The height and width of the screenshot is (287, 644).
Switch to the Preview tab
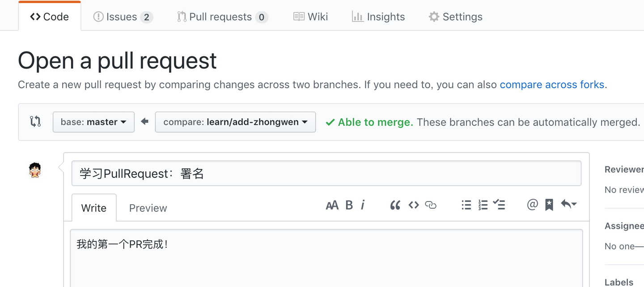[x=148, y=207]
